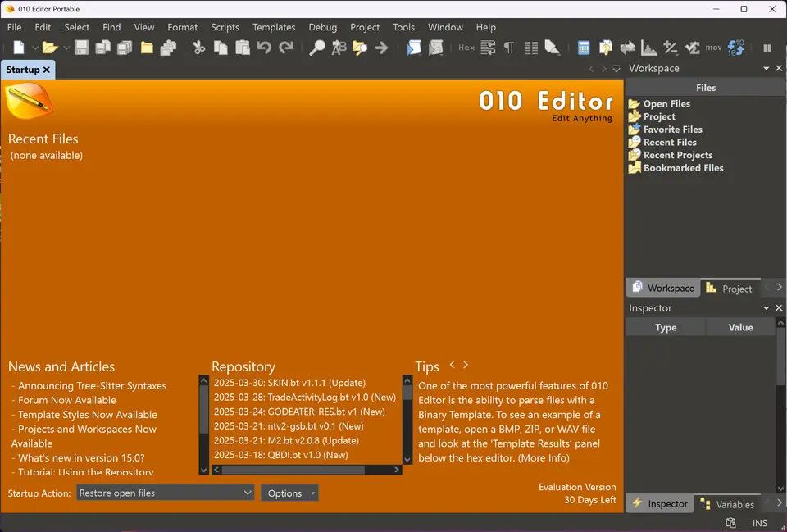The width and height of the screenshot is (787, 532).
Task: Open Find in Files folder-magnifier icon
Action: [x=360, y=48]
